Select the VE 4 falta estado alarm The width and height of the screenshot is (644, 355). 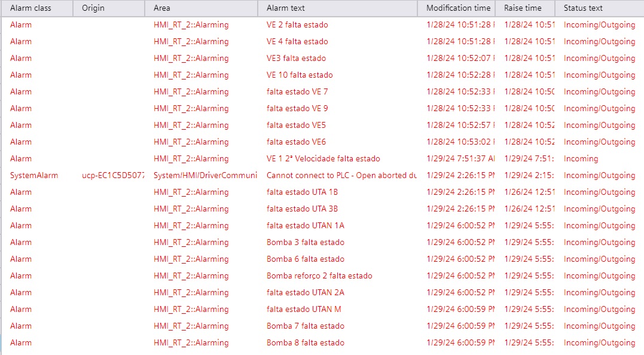(323, 42)
